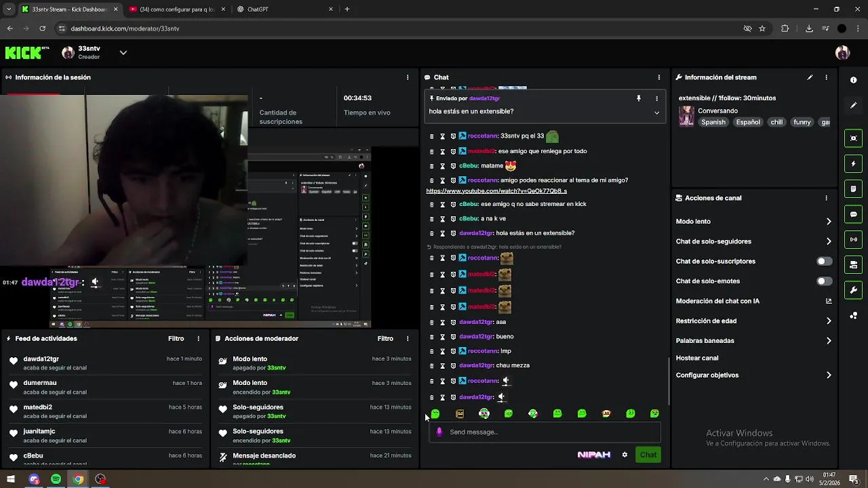Expand Restricción de edad arrow
The width and height of the screenshot is (868, 488).
(x=829, y=321)
